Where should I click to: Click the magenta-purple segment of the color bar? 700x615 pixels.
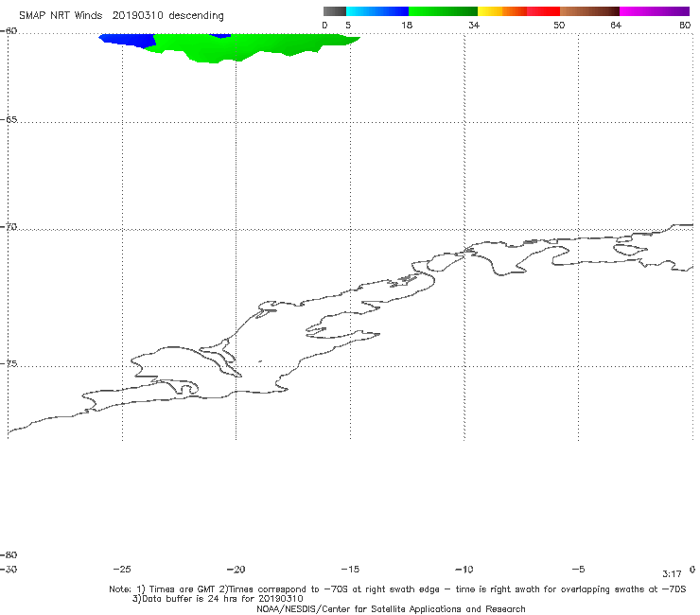[x=655, y=11]
